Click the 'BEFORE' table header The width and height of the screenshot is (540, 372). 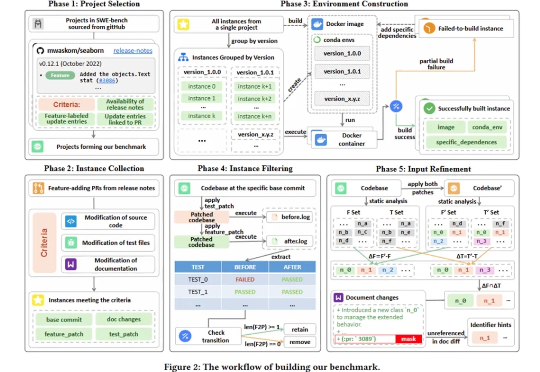coord(245,267)
